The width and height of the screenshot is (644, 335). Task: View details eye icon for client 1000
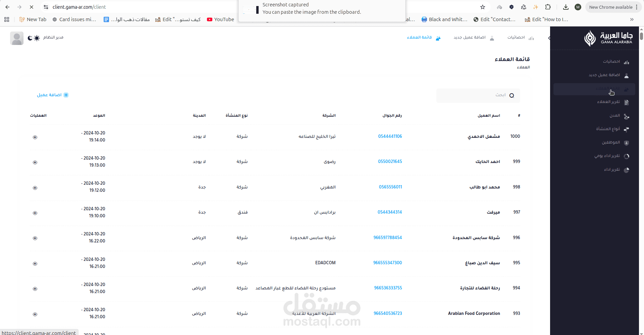(x=35, y=137)
